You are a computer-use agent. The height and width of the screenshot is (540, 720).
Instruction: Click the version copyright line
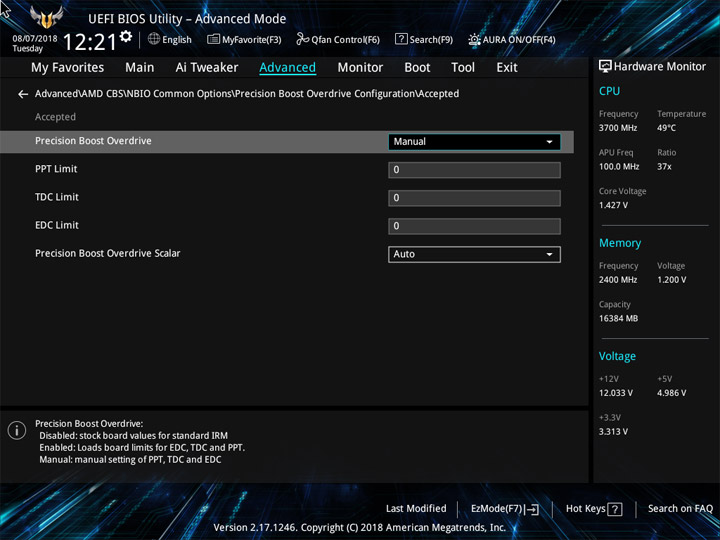[360, 528]
